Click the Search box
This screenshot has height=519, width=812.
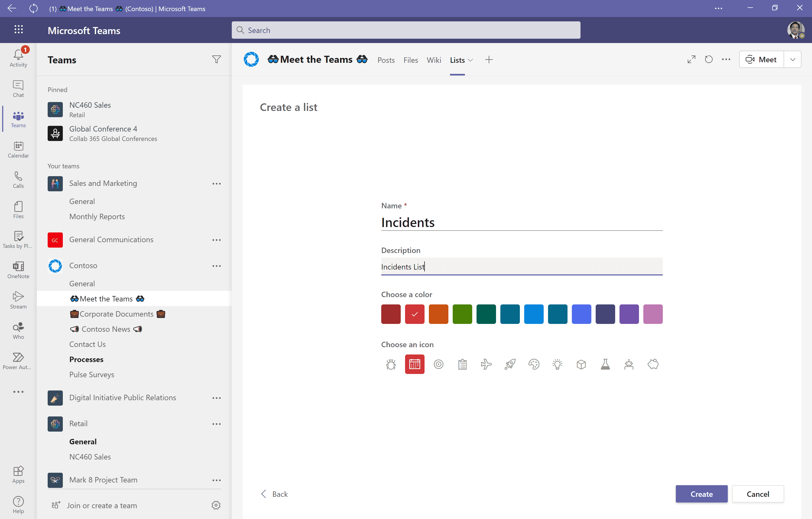(406, 30)
